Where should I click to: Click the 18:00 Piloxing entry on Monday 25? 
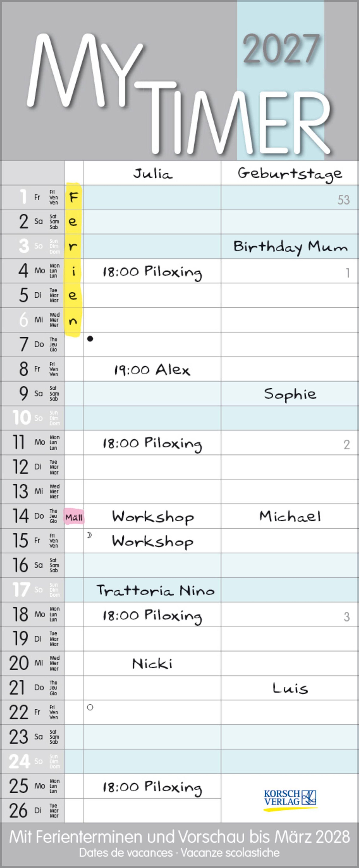[x=152, y=787]
